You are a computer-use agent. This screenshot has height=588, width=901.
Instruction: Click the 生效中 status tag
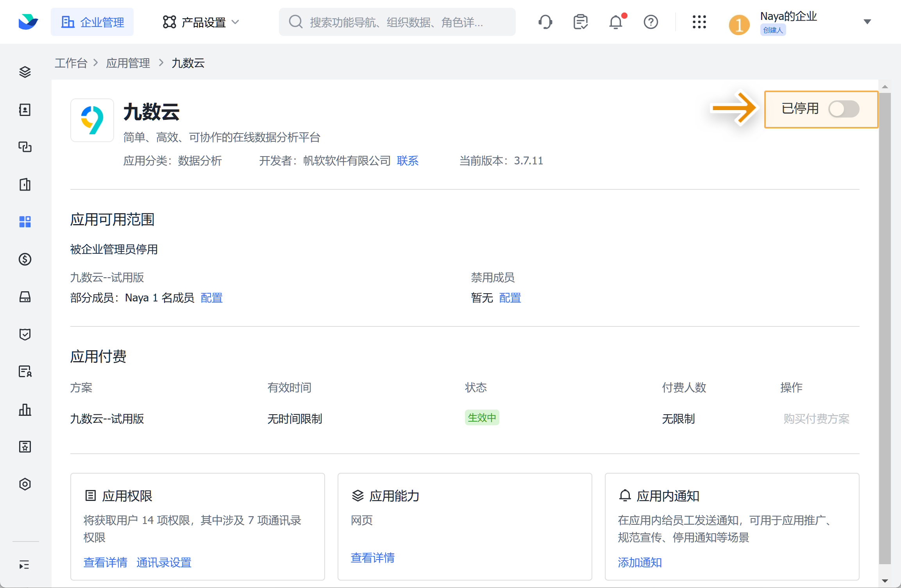(482, 418)
